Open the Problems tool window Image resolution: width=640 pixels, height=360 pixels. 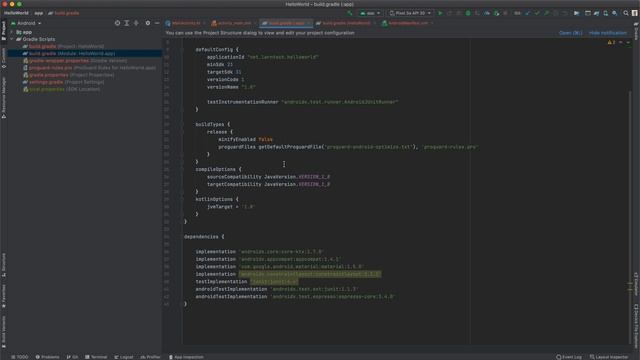coord(47,357)
